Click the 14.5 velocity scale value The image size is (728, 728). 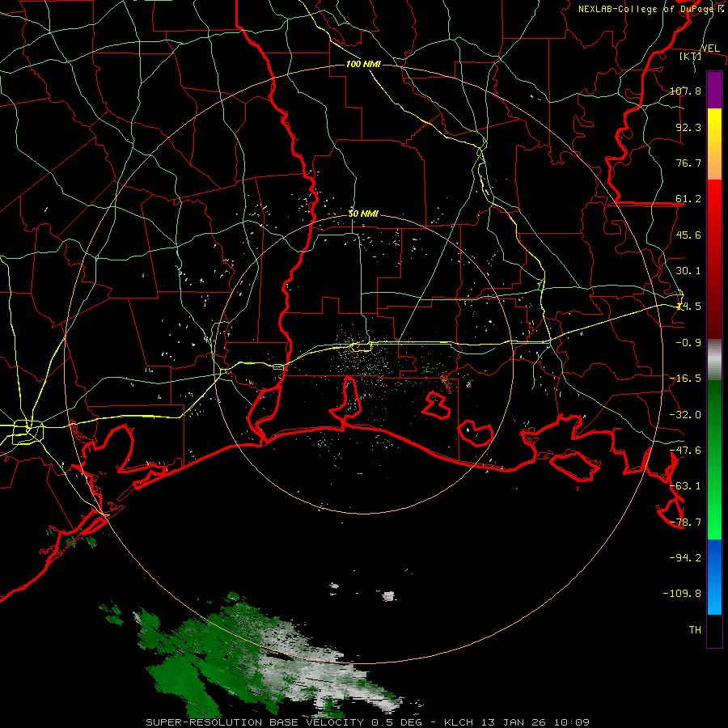(x=688, y=307)
